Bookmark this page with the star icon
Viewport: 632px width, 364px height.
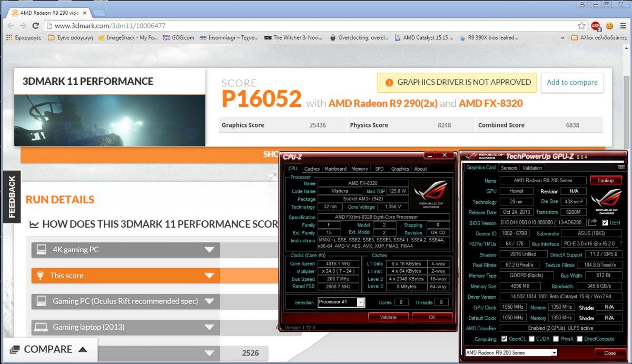pos(581,25)
